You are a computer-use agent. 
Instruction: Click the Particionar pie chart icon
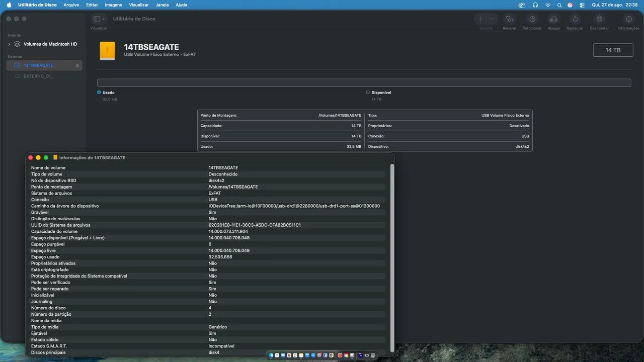[532, 19]
